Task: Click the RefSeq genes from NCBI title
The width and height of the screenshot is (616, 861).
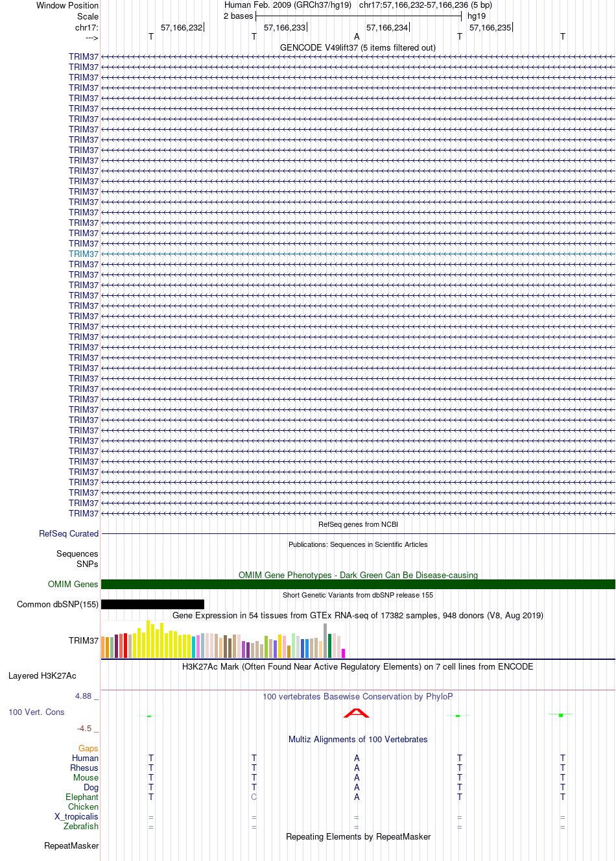Action: tap(358, 524)
